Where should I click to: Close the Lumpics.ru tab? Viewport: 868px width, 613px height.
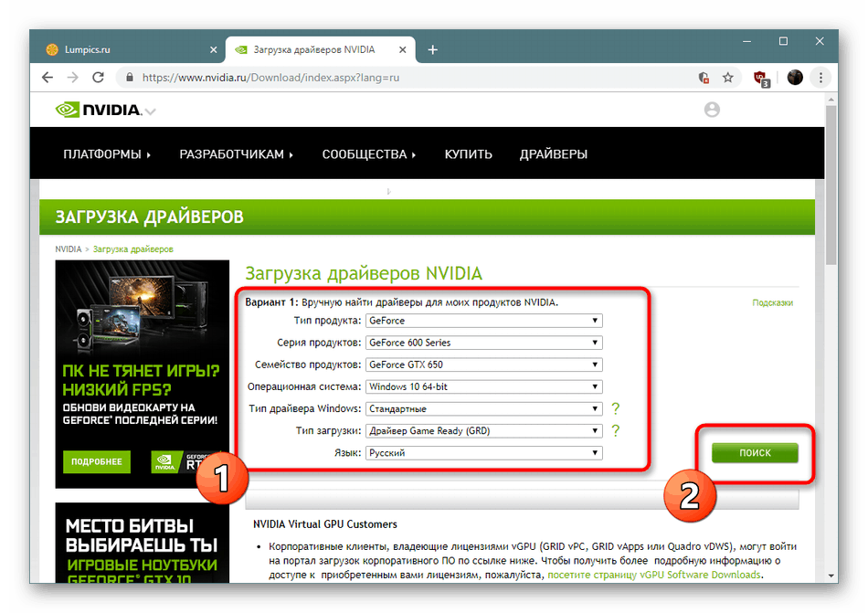[x=213, y=50]
